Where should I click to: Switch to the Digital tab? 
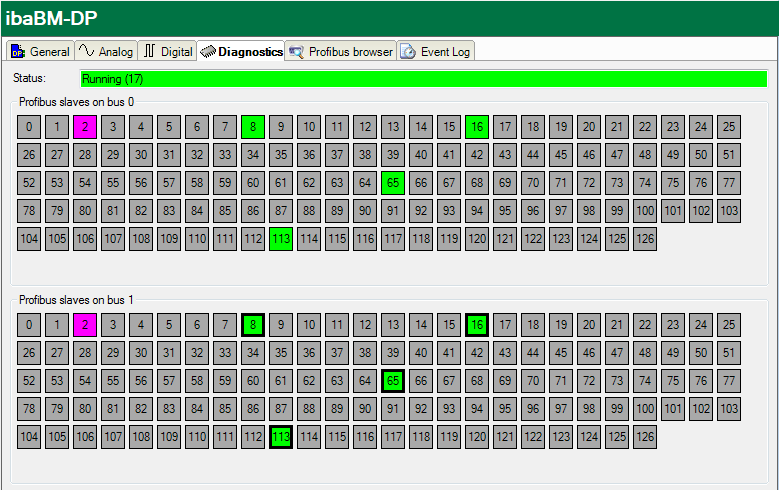(168, 51)
